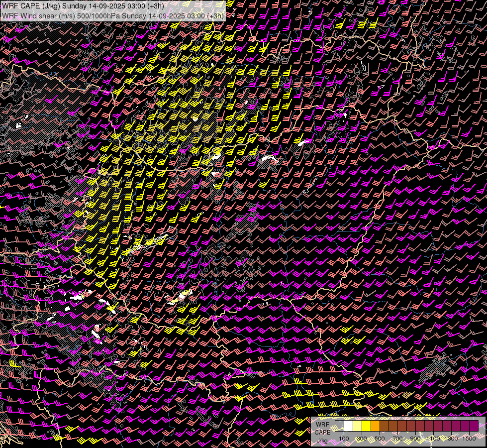This screenshot has height=448, width=487.
Task: Click the 500 value on the legend
Action: coord(380,439)
